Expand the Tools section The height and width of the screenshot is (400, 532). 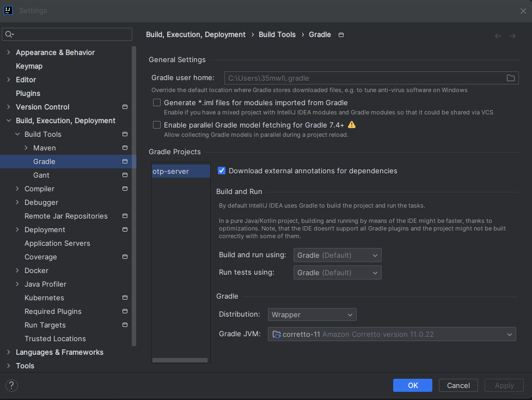[9, 366]
